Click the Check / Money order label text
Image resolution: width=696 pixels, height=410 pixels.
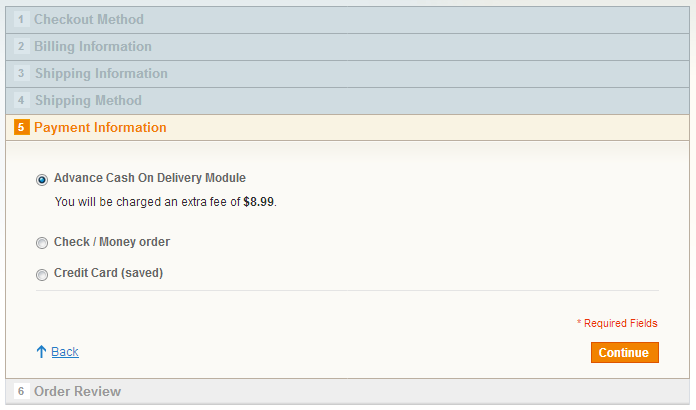tap(112, 242)
